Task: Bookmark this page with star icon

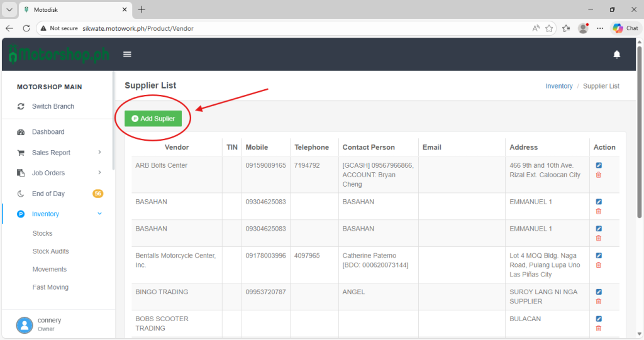Action: tap(549, 28)
